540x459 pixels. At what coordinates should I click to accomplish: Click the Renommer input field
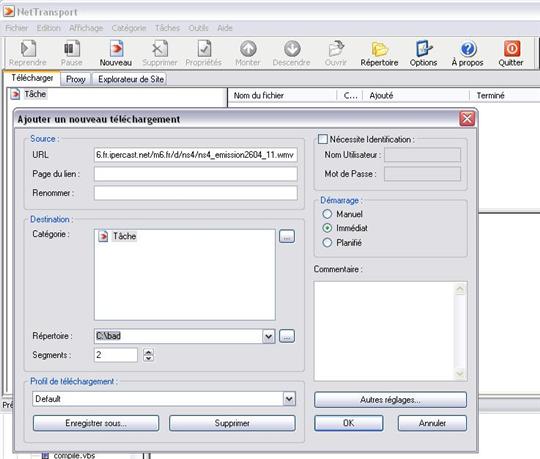point(196,193)
